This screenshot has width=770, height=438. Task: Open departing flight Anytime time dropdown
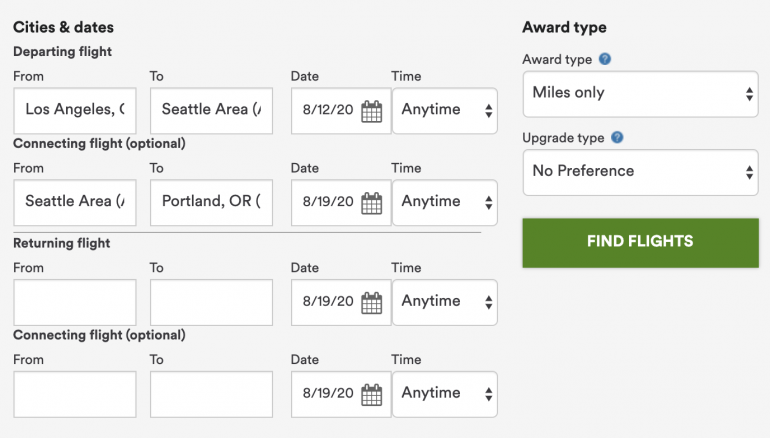coord(445,110)
